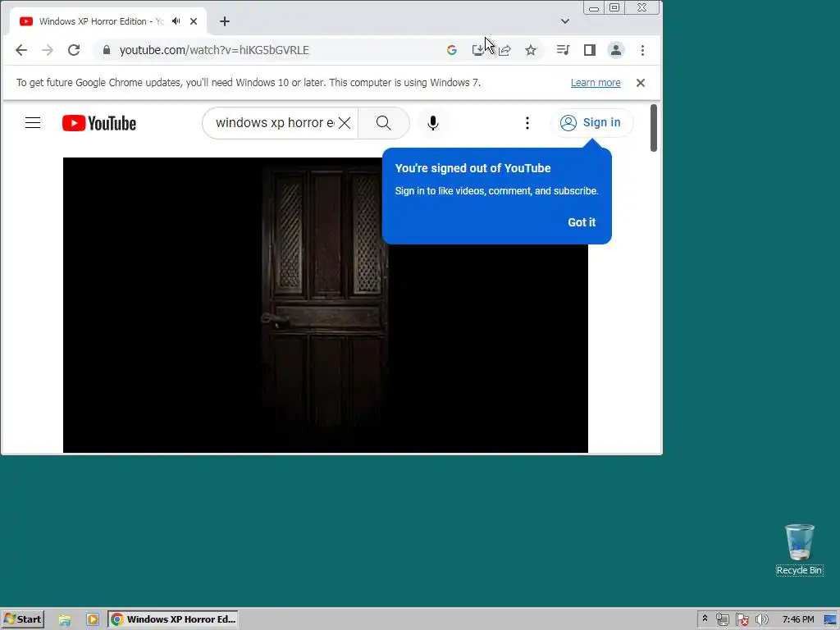Mute the tab via the speaker icon

point(176,21)
